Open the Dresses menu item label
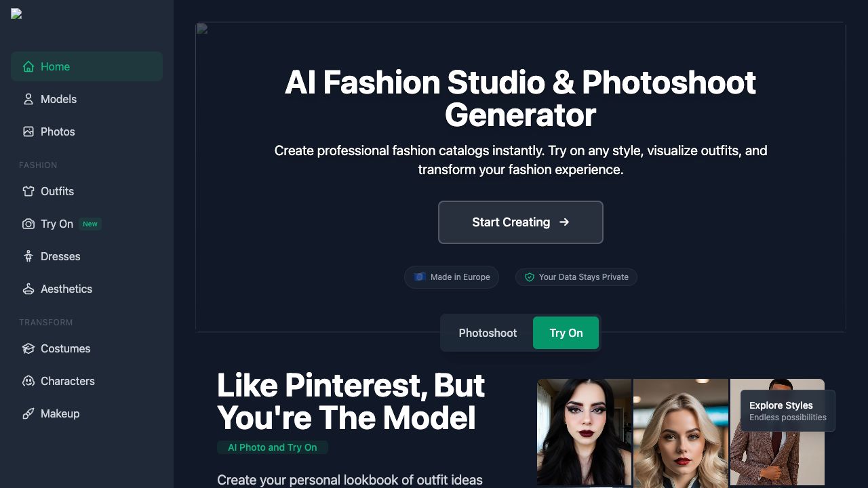Viewport: 868px width, 488px height. [60, 256]
